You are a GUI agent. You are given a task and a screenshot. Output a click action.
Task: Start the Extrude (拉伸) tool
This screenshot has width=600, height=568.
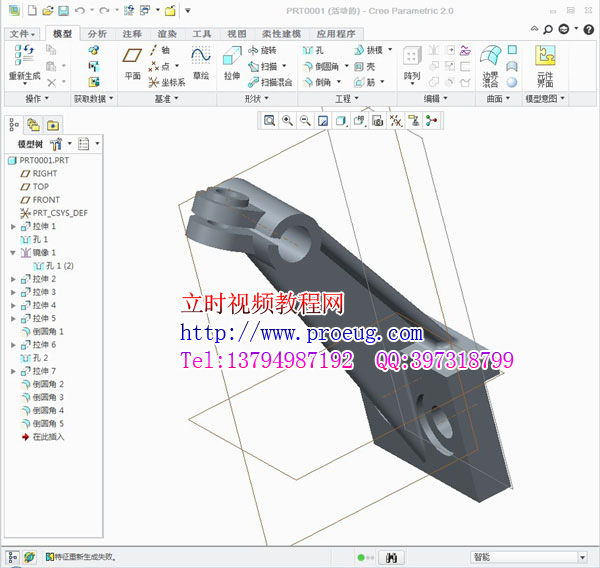(x=232, y=64)
